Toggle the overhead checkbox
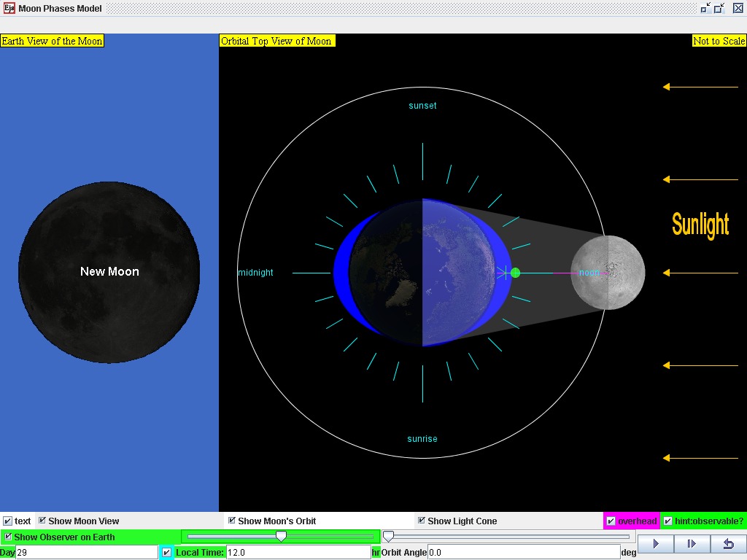The width and height of the screenshot is (747, 560). point(611,521)
